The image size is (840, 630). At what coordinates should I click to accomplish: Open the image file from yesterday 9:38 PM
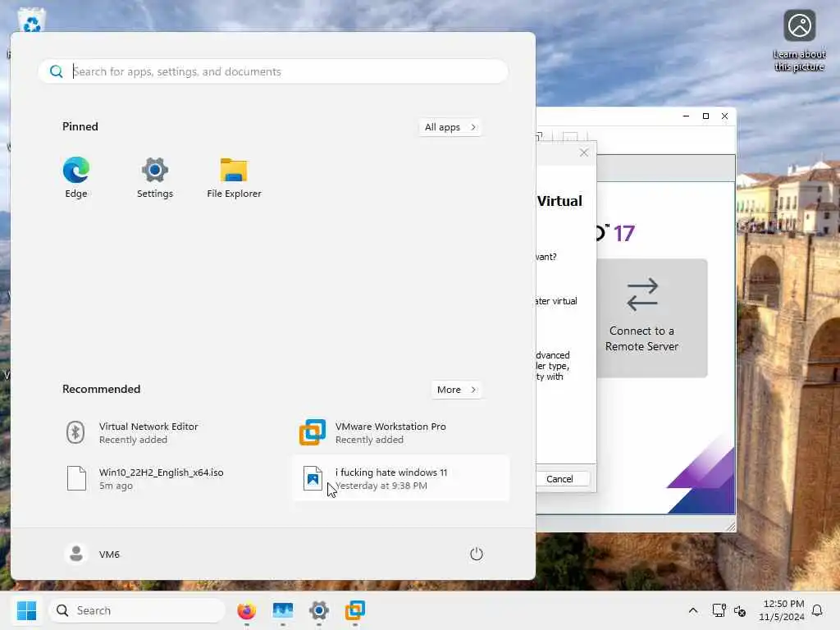pos(400,478)
